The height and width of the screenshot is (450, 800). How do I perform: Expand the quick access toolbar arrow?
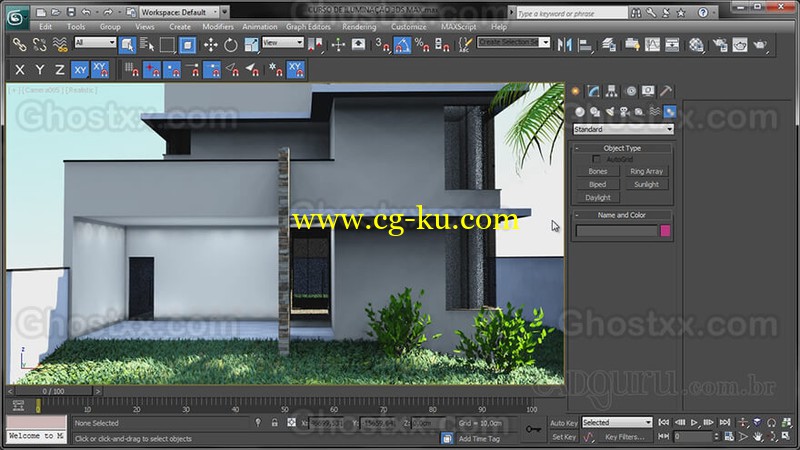225,12
